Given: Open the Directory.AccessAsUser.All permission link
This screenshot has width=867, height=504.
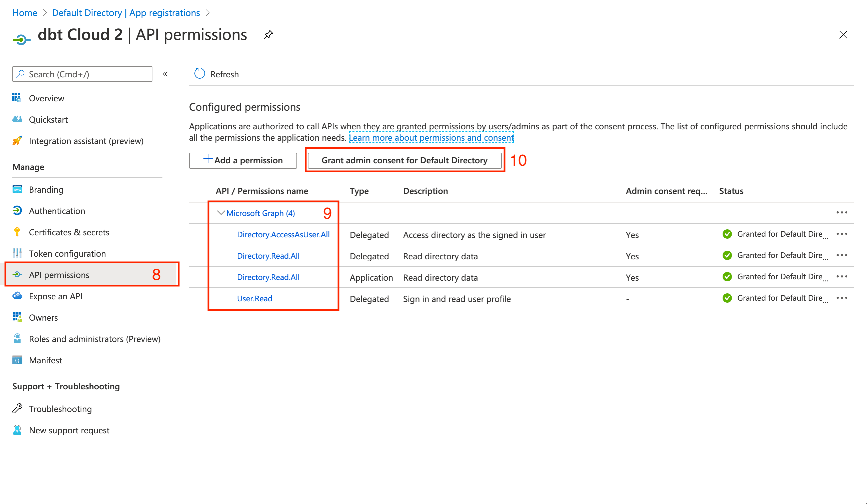Looking at the screenshot, I should click(283, 235).
